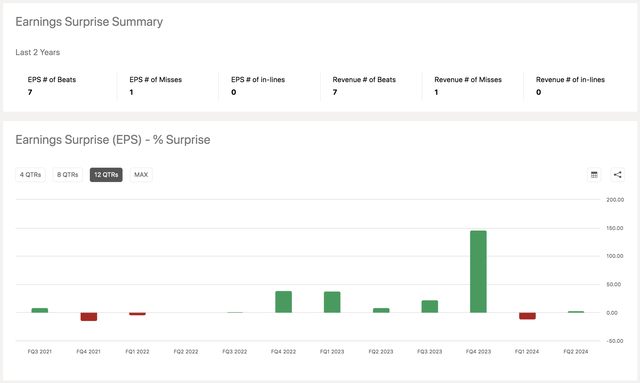
Task: Select the 8 QTRs range
Action: (67, 175)
